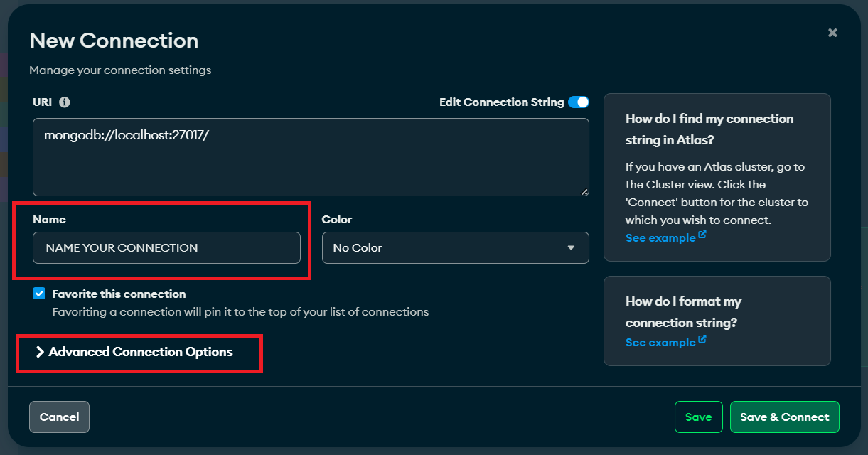Uncheck the Favorite this connection checkbox
Viewport: 868px width, 455px height.
click(39, 294)
